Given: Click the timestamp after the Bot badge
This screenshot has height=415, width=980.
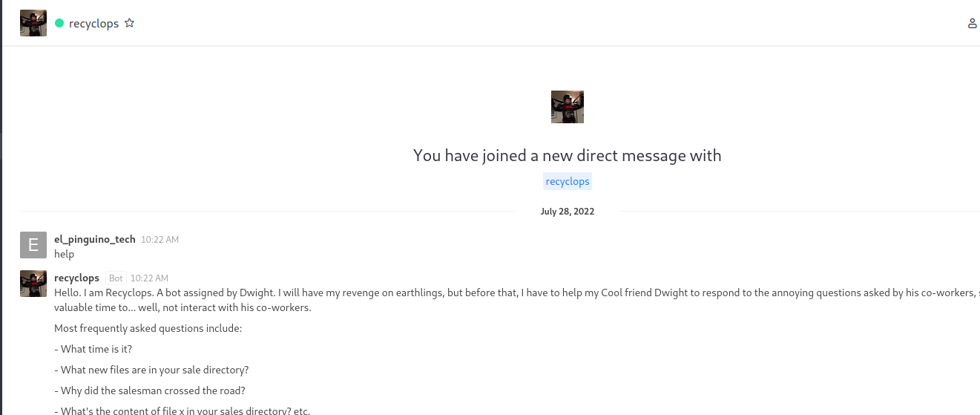Looking at the screenshot, I should tap(149, 278).
